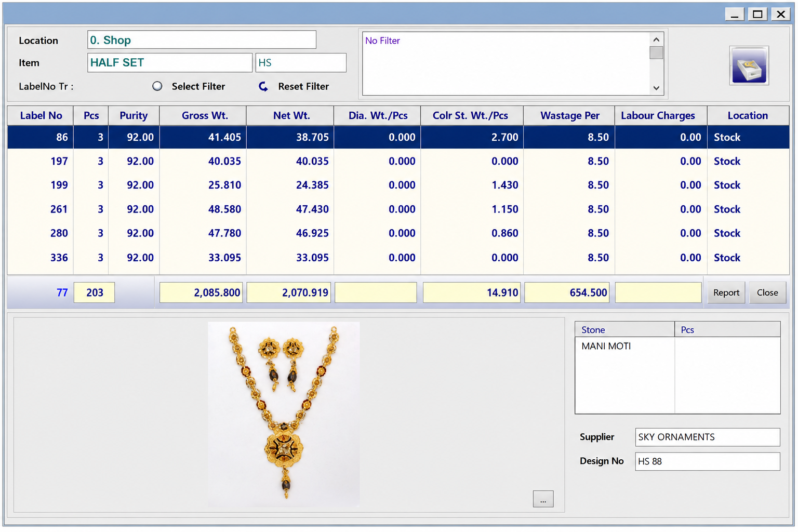Click Stock location cell in row 261
The image size is (798, 532).
pyautogui.click(x=748, y=209)
